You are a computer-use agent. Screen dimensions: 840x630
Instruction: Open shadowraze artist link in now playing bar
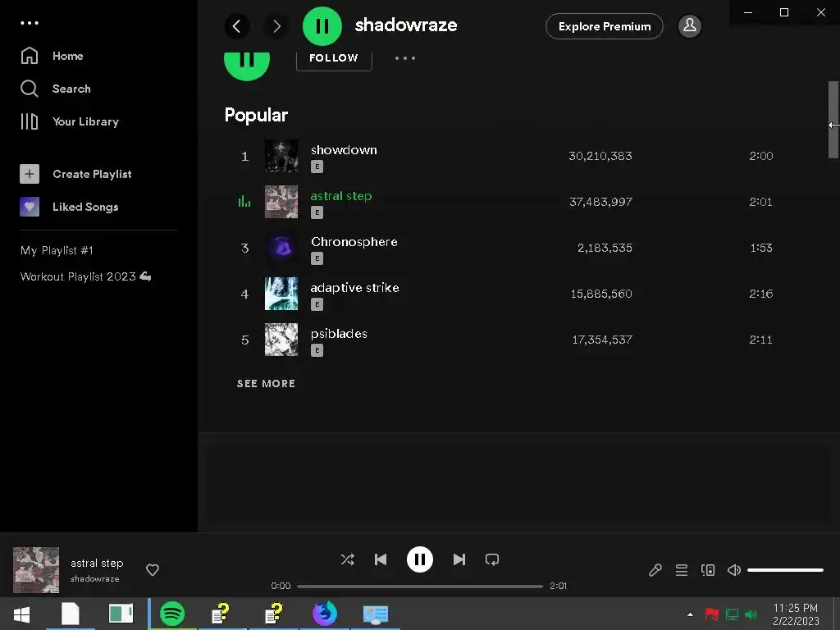[x=95, y=579]
